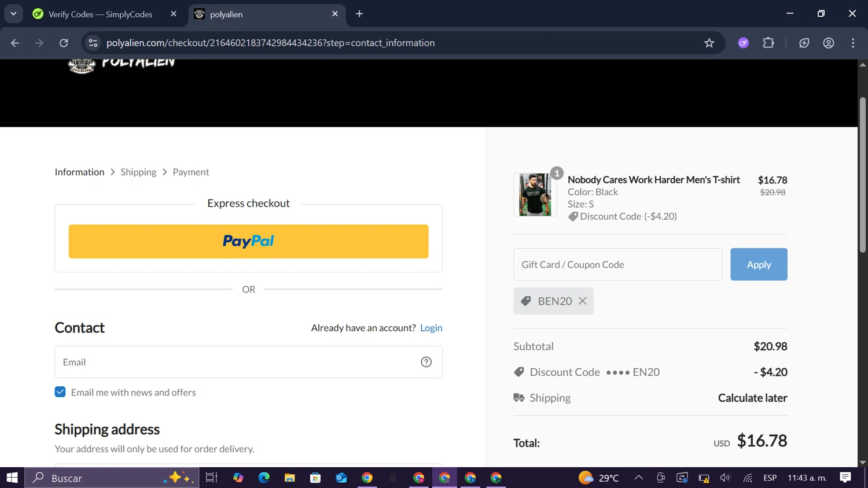Go back to the previous page

point(15,43)
